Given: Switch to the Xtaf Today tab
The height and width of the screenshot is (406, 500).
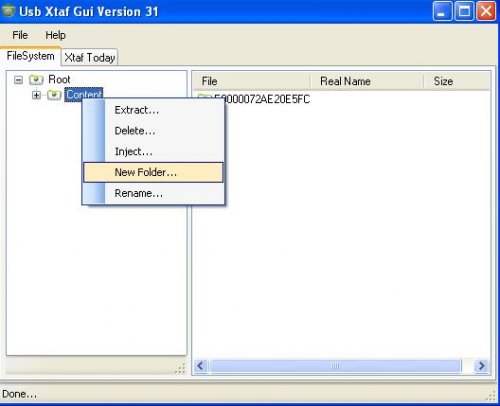Looking at the screenshot, I should click(x=89, y=57).
